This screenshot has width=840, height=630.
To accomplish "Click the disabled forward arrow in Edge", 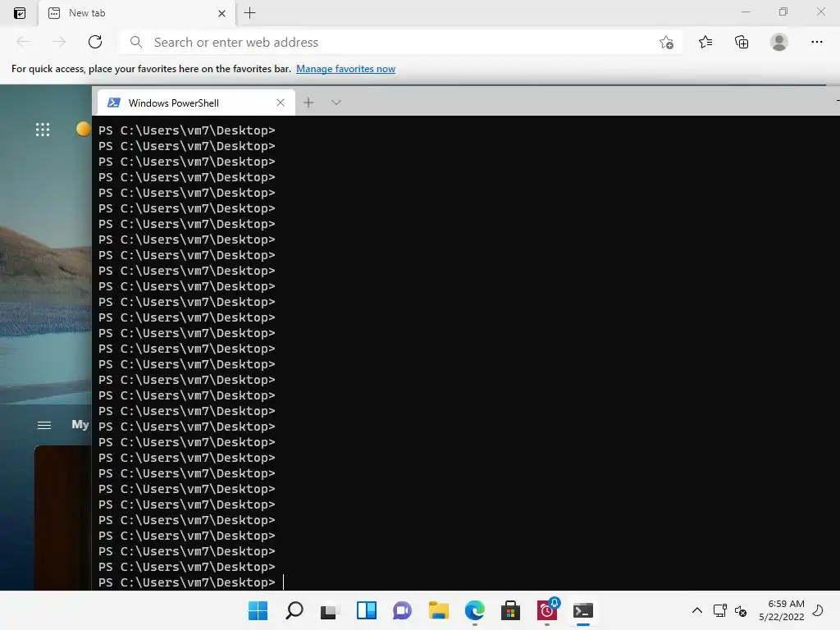I will point(59,42).
